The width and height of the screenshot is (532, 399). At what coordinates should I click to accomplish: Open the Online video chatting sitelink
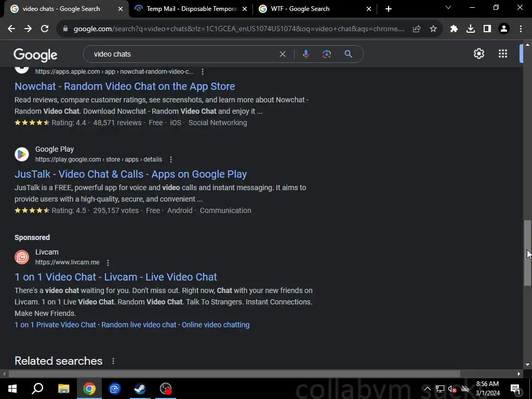[216, 325]
